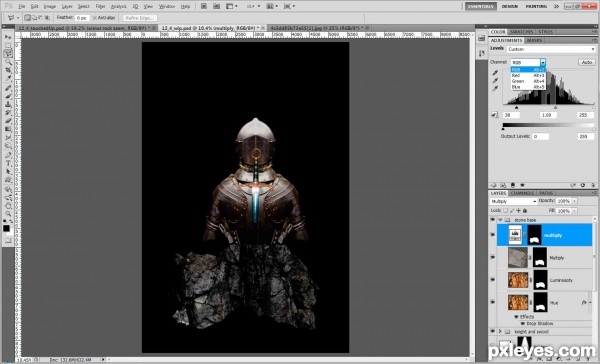Hide the Drop Shadow effect

click(523, 323)
